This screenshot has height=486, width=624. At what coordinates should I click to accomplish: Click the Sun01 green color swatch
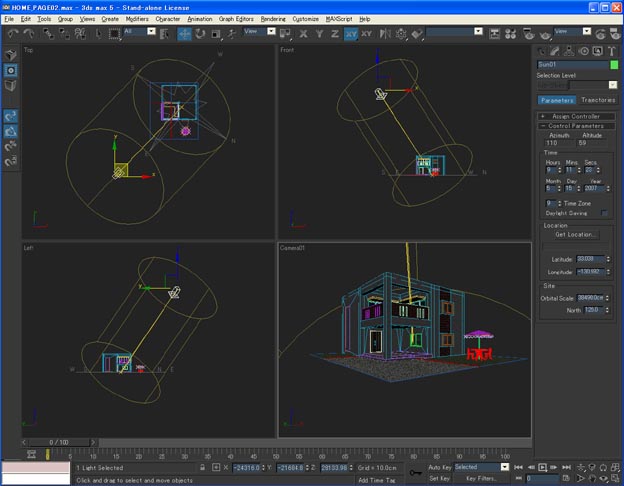(614, 64)
